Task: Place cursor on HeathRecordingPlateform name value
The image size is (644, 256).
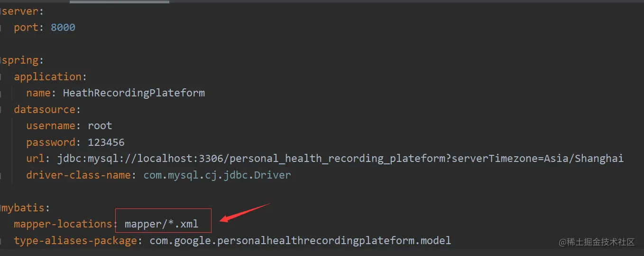Action: (134, 93)
